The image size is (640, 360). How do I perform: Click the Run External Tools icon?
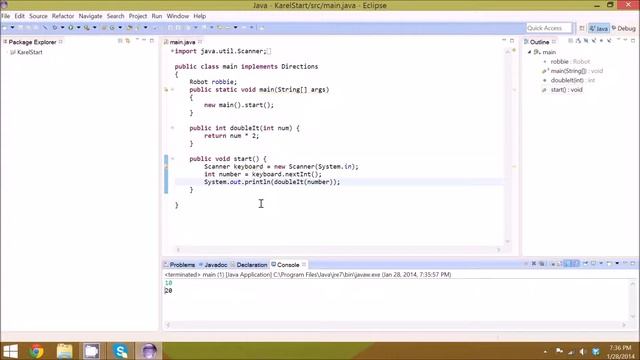tap(87, 28)
